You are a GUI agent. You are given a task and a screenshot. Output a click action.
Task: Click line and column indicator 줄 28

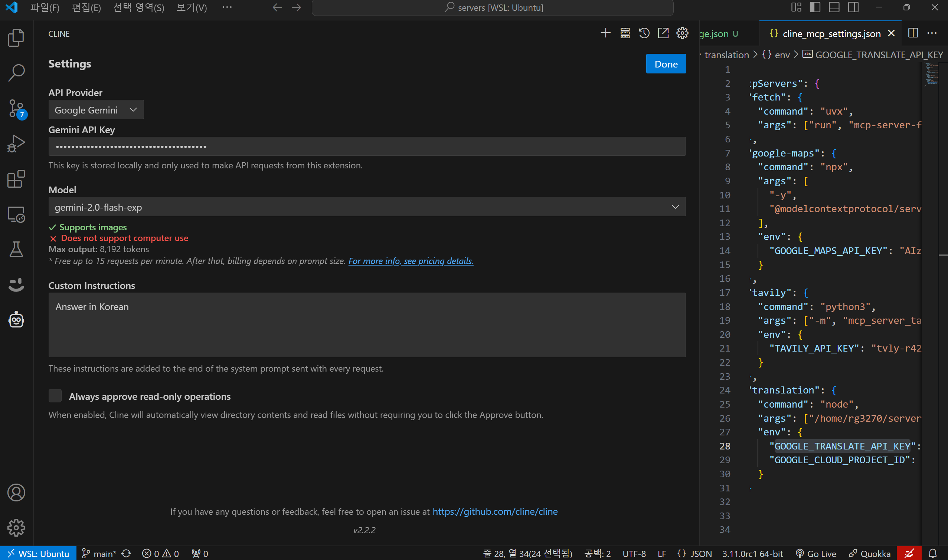tap(527, 553)
